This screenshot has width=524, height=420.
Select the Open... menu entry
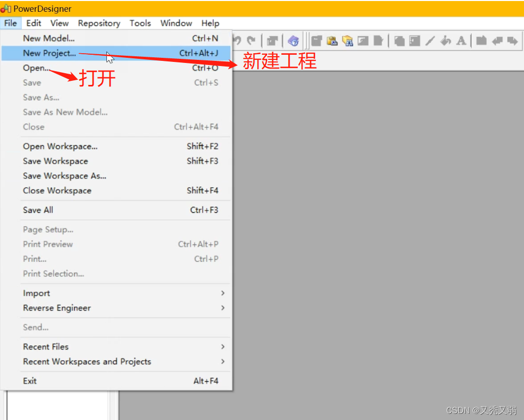[116, 68]
